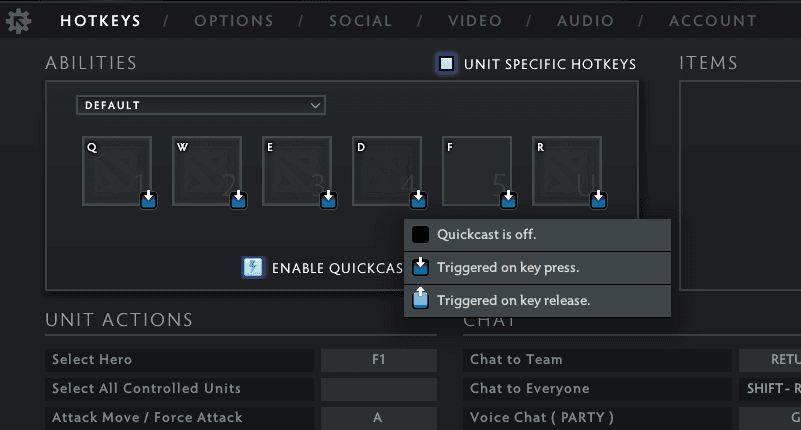Choose 'Triggered on key release' option
This screenshot has height=430, width=801.
click(x=537, y=301)
